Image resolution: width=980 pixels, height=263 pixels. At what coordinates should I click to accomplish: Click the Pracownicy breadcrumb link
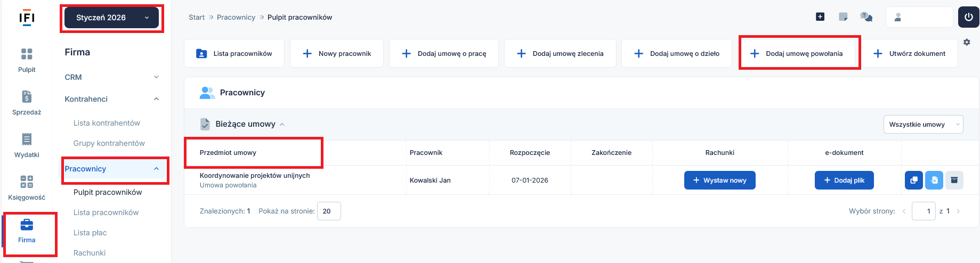[236, 18]
